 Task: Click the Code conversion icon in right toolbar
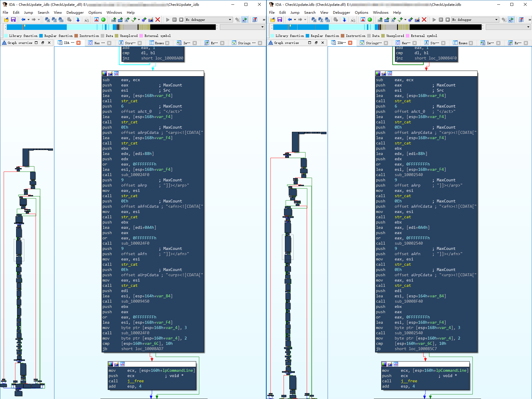point(380,20)
